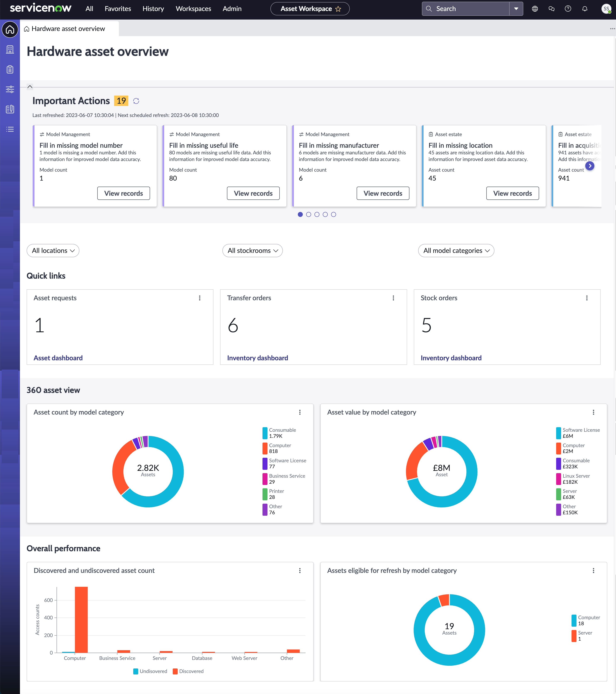Select the first carousel page dot

(x=300, y=214)
